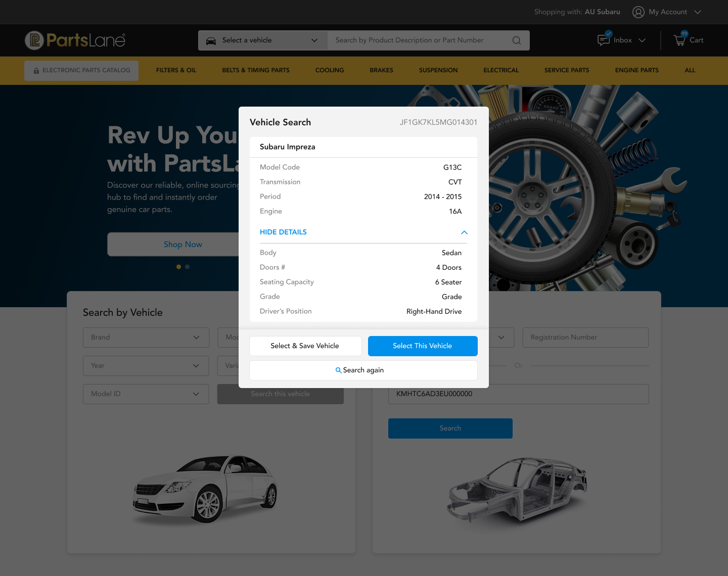Click Shop Now button
728x576 pixels.
(173, 245)
